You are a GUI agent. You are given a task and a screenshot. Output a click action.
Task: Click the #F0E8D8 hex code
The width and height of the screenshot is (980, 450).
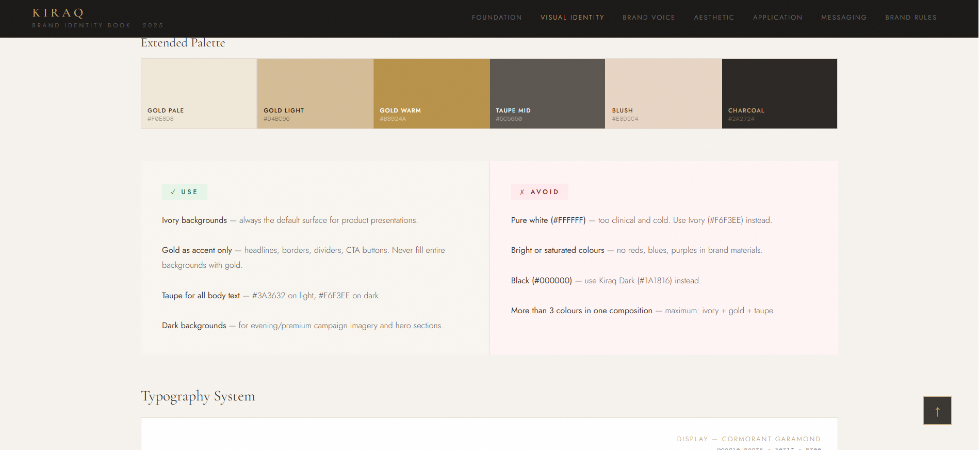click(160, 119)
